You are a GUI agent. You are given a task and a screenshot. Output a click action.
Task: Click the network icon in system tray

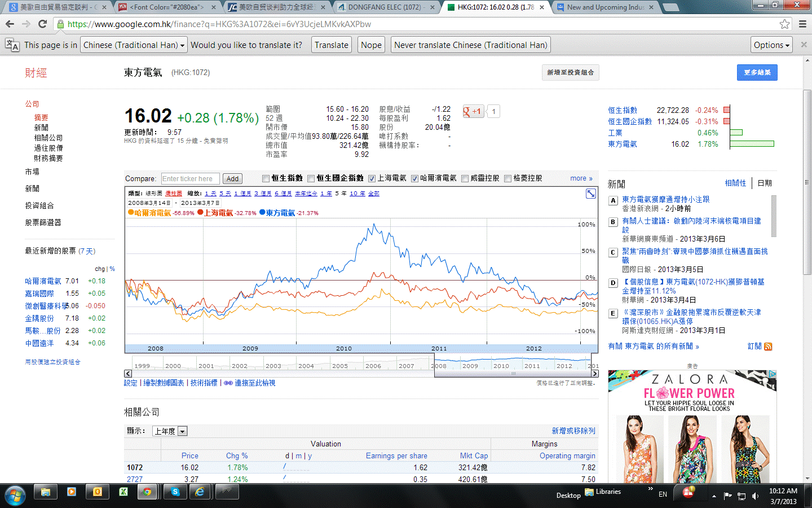pos(742,496)
